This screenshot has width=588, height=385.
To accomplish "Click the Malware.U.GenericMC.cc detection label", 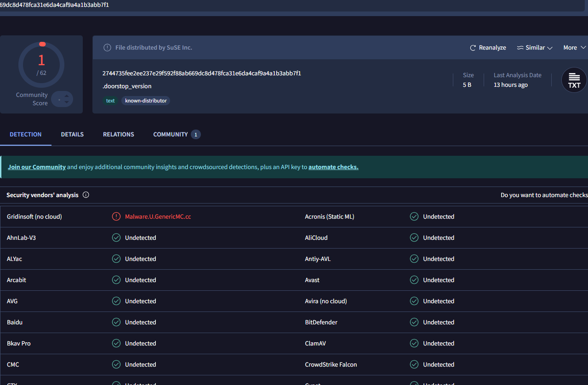I will tap(158, 216).
